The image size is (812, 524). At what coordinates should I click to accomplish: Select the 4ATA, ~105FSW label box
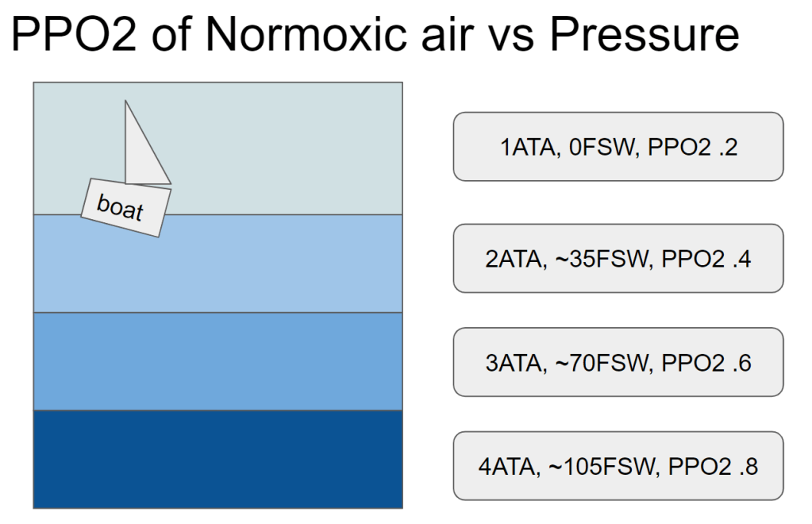(x=618, y=465)
